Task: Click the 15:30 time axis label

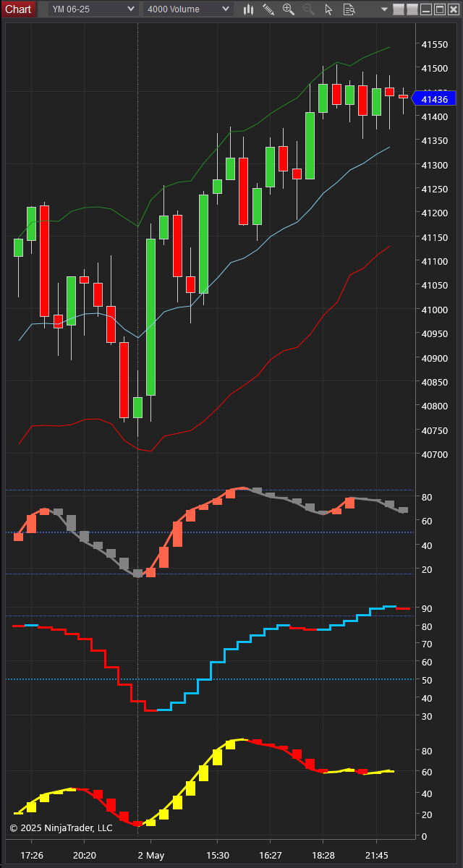Action: point(217,856)
